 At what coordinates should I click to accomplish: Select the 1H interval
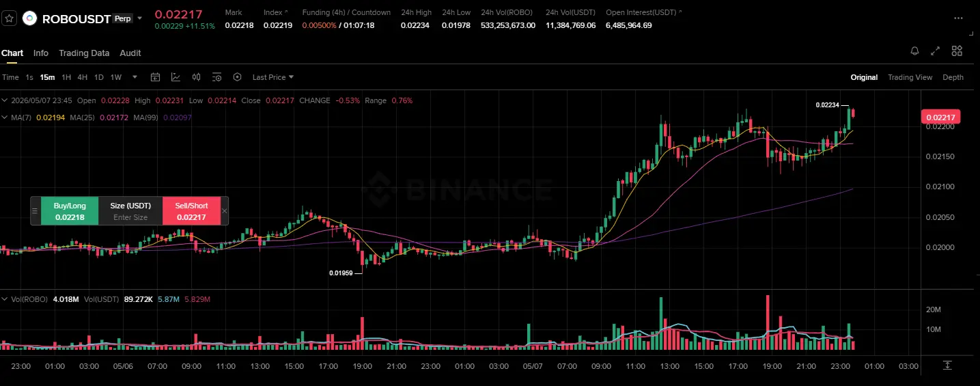click(x=66, y=77)
